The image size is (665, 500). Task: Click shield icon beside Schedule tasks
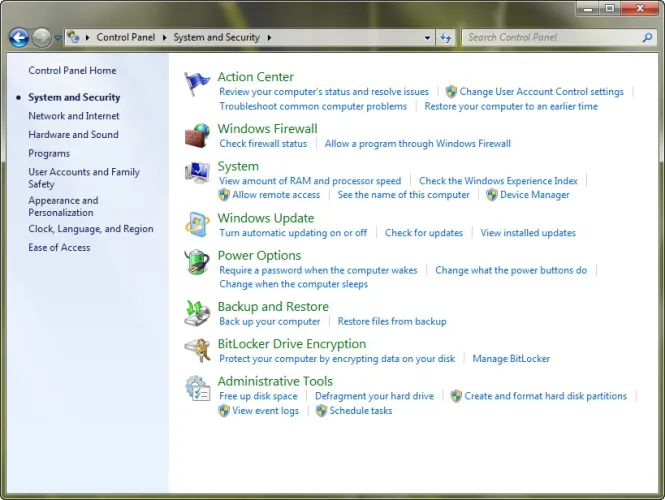[x=321, y=411]
